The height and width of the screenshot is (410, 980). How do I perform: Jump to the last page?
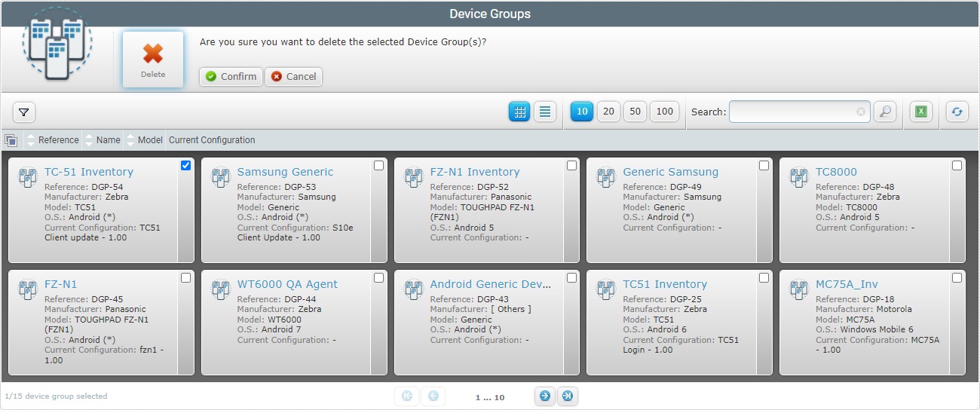tap(568, 396)
